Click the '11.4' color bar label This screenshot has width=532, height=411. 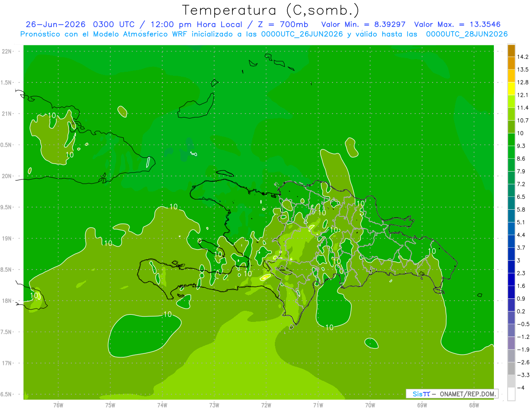pyautogui.click(x=523, y=108)
